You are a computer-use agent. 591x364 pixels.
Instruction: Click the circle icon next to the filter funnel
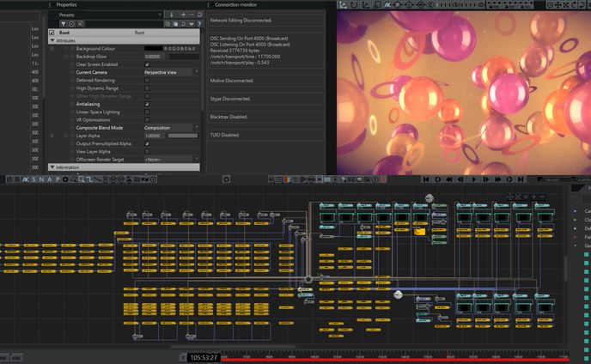click(71, 24)
